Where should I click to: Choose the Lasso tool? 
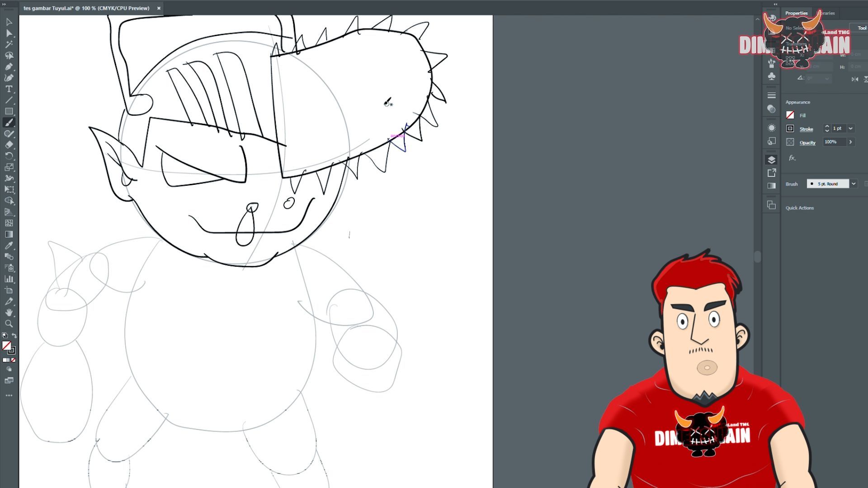point(9,56)
